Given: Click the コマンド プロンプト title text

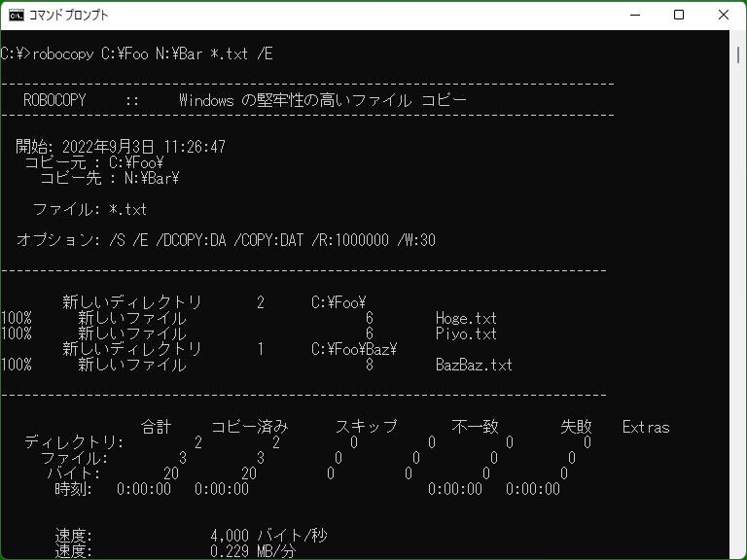Looking at the screenshot, I should pos(69,16).
